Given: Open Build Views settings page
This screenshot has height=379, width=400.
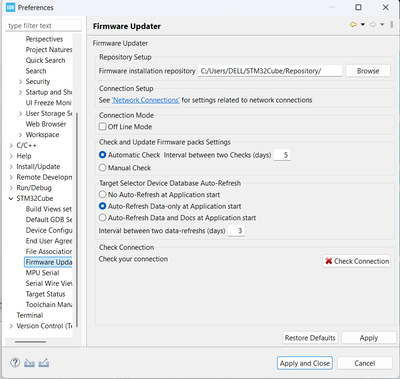Looking at the screenshot, I should (x=49, y=209).
